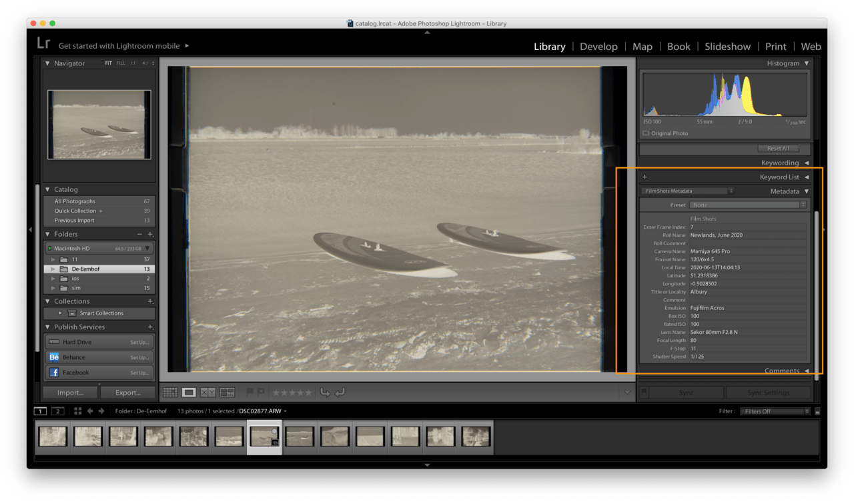The height and width of the screenshot is (504, 854).
Task: Set Navigator zoom to 1:1
Action: point(133,63)
